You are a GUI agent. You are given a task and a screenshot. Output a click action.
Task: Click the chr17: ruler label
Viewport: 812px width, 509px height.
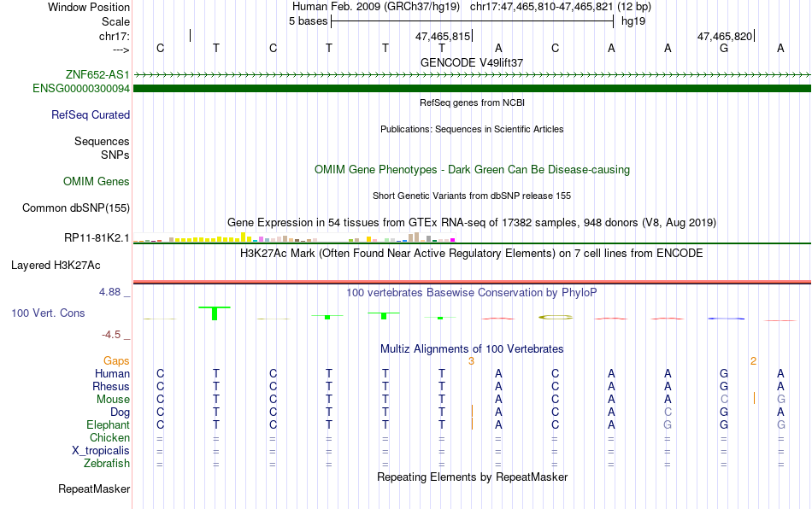coord(115,36)
